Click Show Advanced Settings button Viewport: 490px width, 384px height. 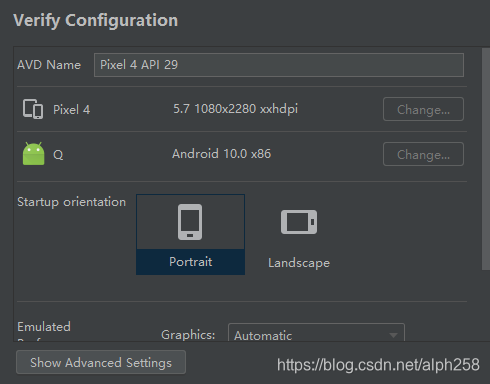[x=101, y=362]
